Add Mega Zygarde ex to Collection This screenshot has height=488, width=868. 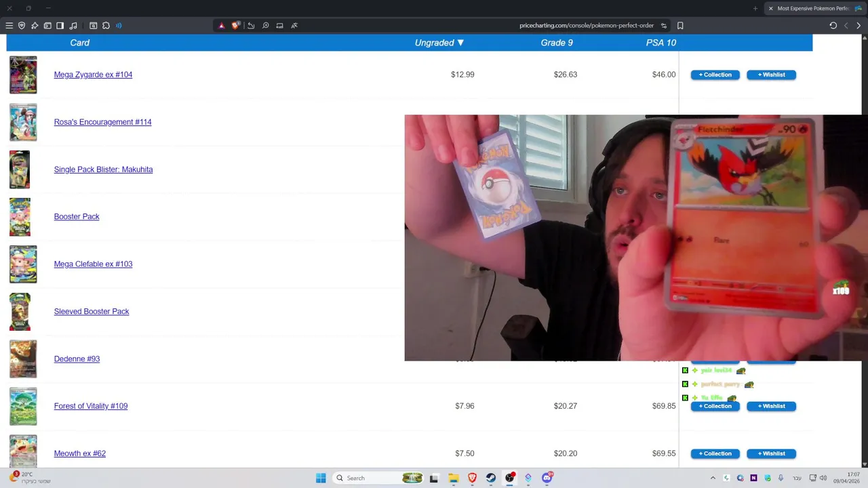(x=715, y=75)
